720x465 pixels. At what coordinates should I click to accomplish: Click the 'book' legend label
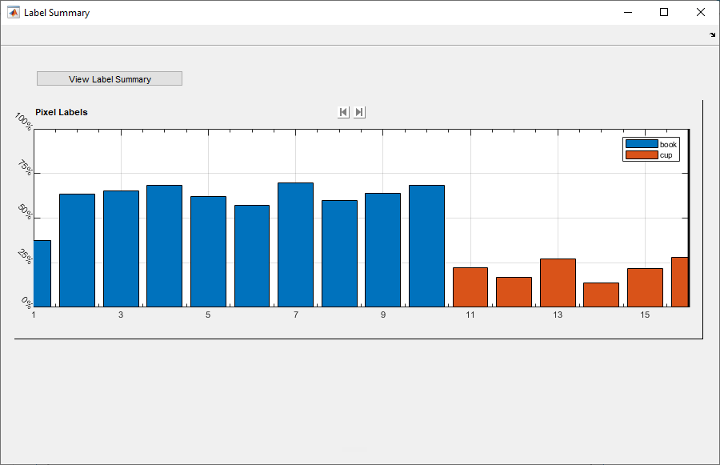coord(668,144)
